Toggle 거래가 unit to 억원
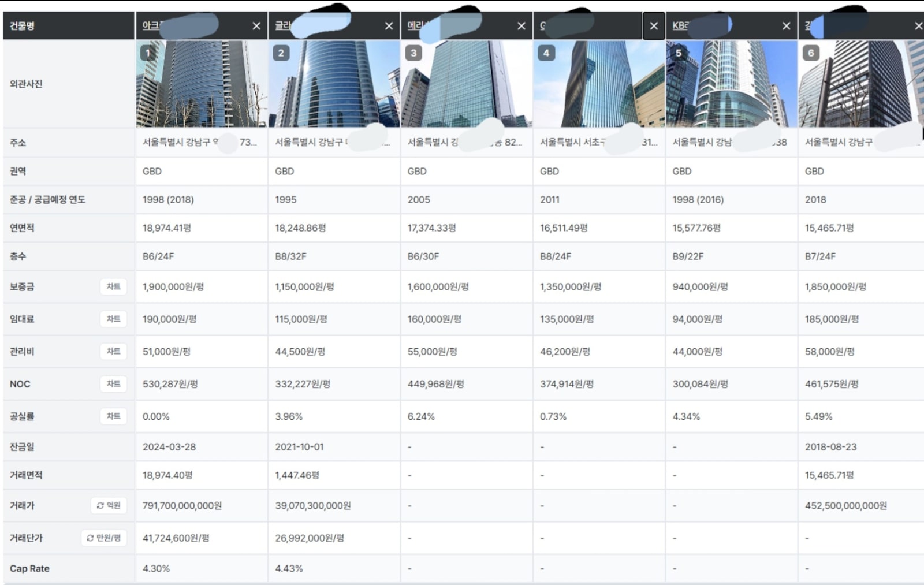The width and height of the screenshot is (924, 585). [109, 505]
